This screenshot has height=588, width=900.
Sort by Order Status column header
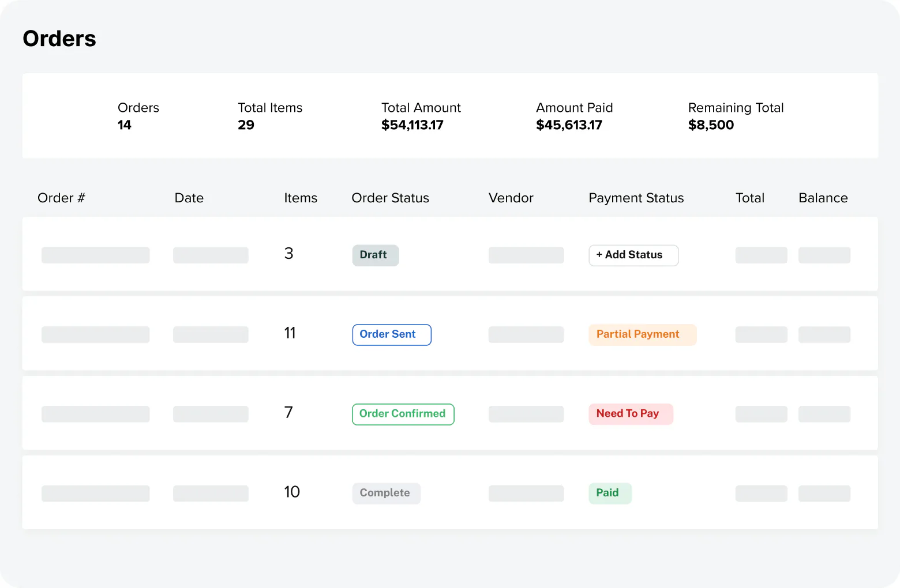point(391,198)
